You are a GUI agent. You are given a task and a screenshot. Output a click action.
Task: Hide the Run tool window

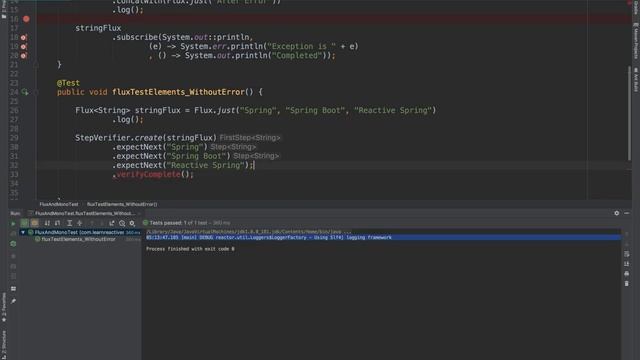(x=627, y=213)
